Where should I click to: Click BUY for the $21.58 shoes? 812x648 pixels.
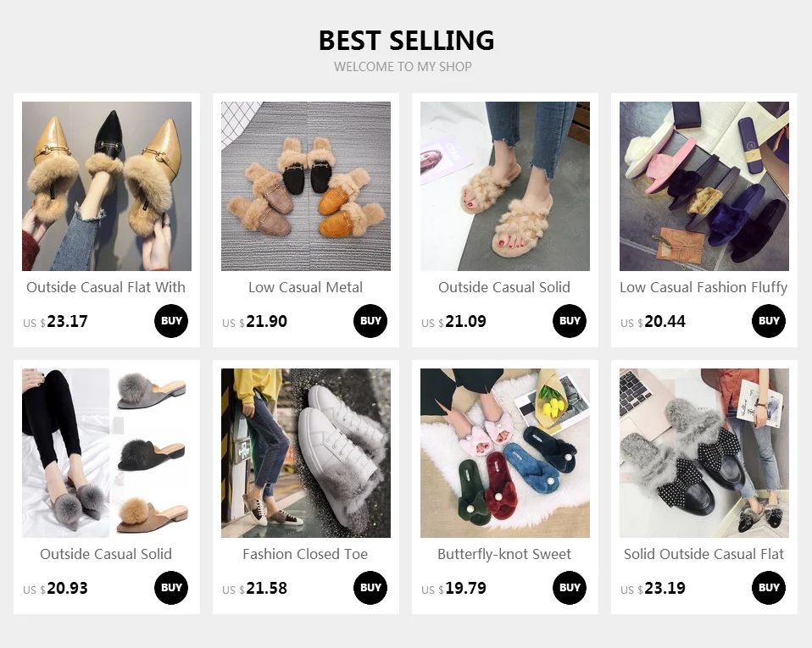tap(370, 588)
